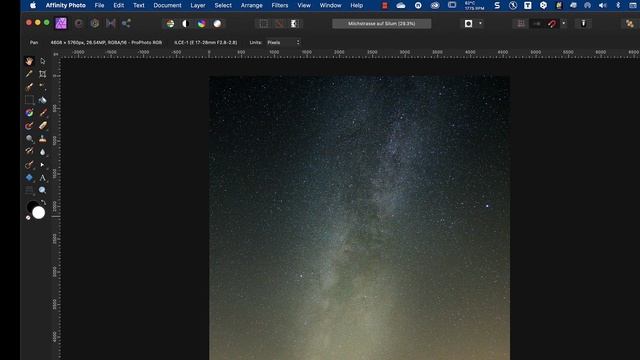Viewport: 640px width, 360px height.
Task: Open the Layer menu
Action: pos(198,5)
